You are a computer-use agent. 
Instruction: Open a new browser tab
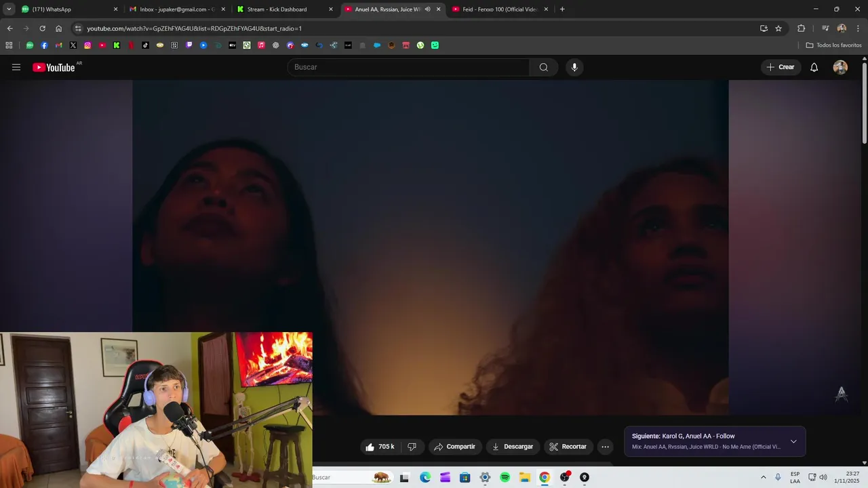pyautogui.click(x=562, y=9)
